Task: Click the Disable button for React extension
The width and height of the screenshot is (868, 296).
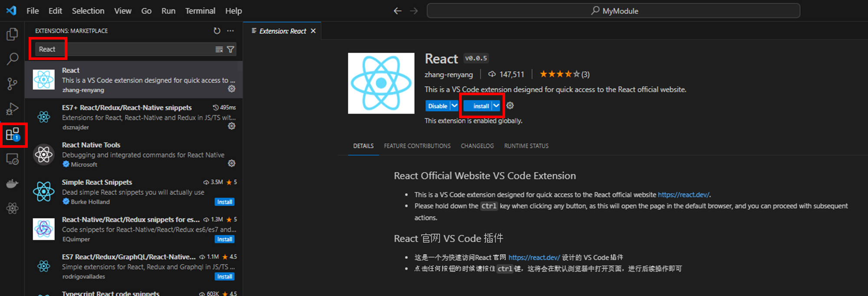Action: [437, 106]
